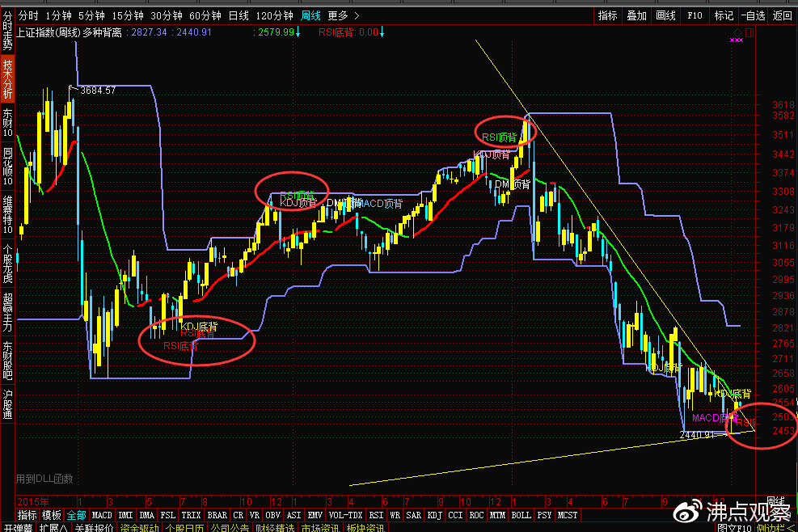Open 个股龙虎 in left sidebar

coord(7,264)
